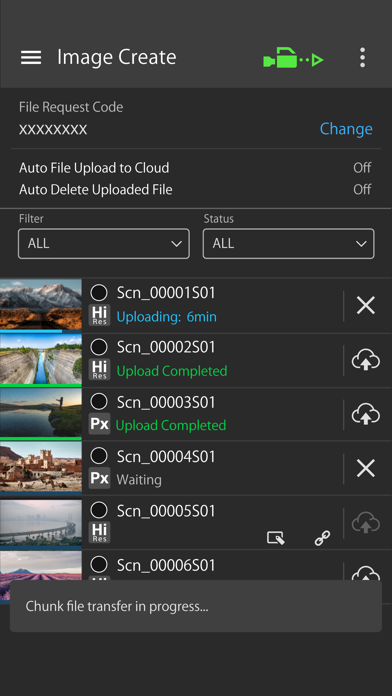Tap Change next to File Request Code
Image resolution: width=392 pixels, height=696 pixels.
point(346,129)
